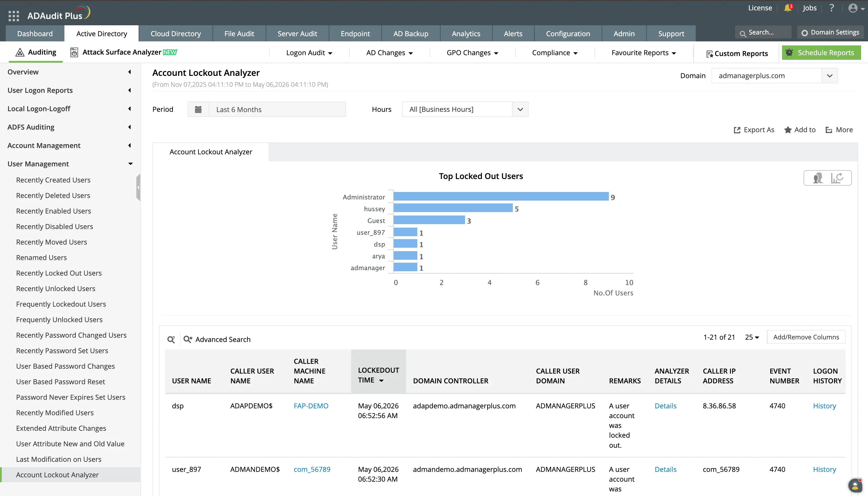Click the Export As icon
Viewport: 868px width, 496px height.
pos(737,130)
